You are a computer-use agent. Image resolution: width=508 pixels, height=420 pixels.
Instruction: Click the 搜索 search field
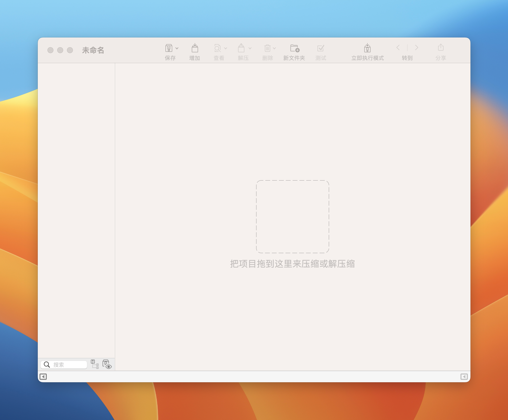pos(64,364)
